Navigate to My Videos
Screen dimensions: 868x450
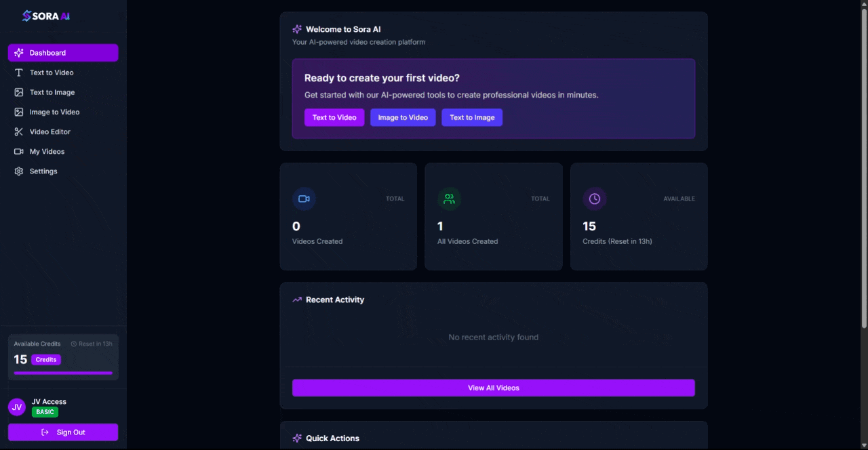pyautogui.click(x=47, y=151)
